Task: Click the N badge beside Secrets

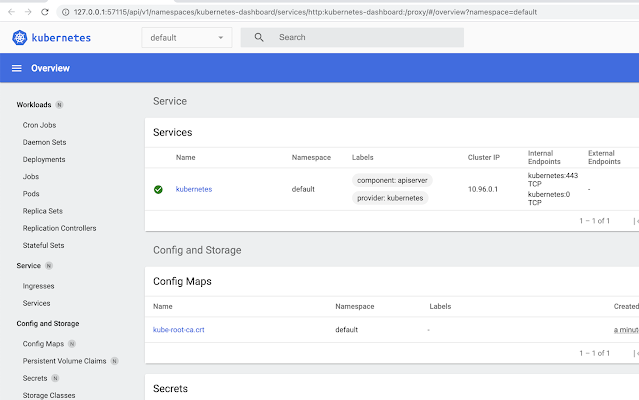Action: point(55,378)
